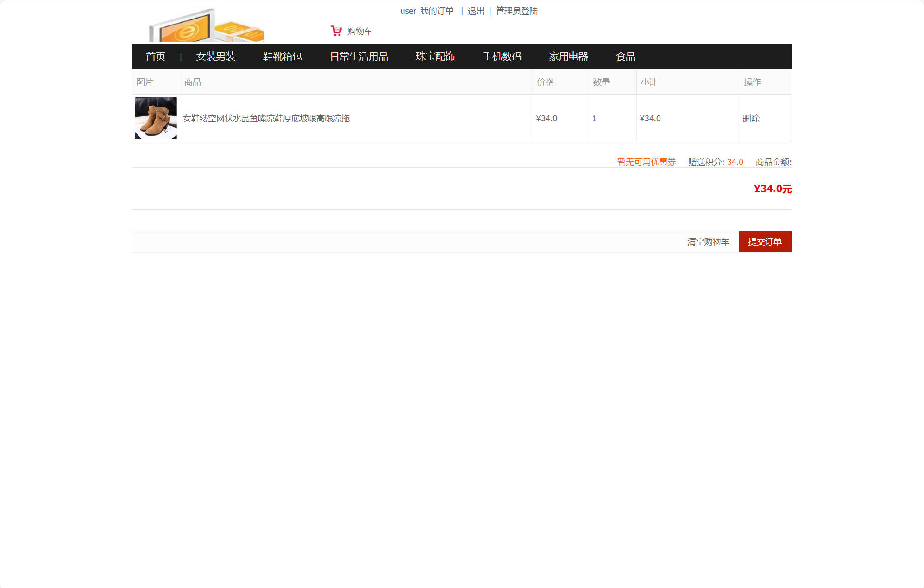Open the 女装男装 category
The height and width of the screenshot is (588, 924).
216,57
